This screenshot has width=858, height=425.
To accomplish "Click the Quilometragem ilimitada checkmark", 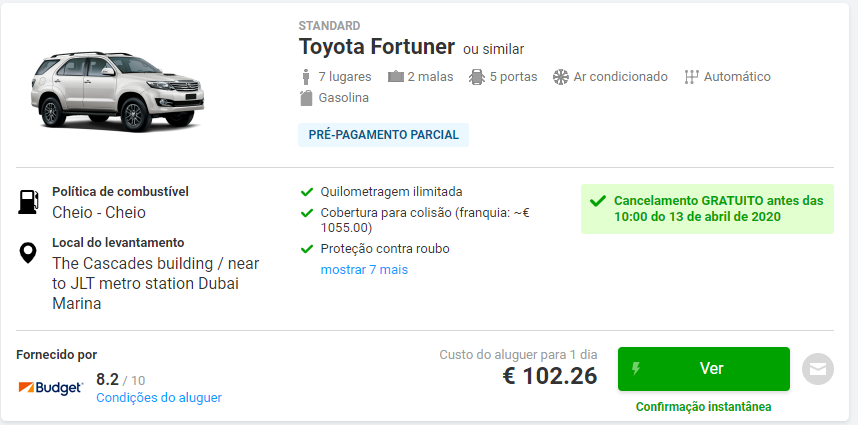I will coord(306,192).
